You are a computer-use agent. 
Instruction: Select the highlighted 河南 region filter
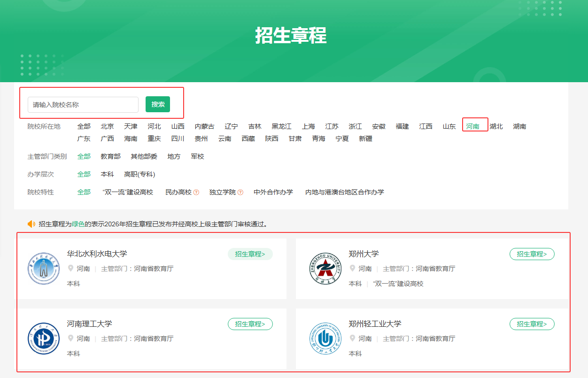click(473, 126)
